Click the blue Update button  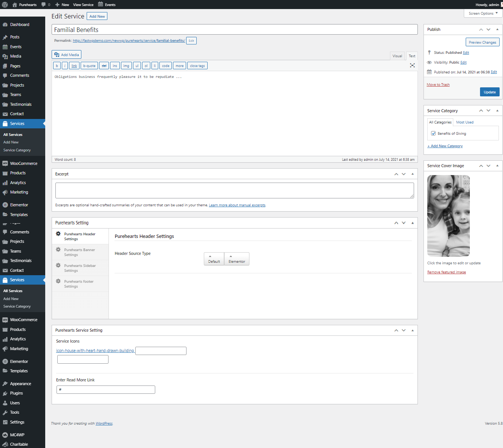489,92
